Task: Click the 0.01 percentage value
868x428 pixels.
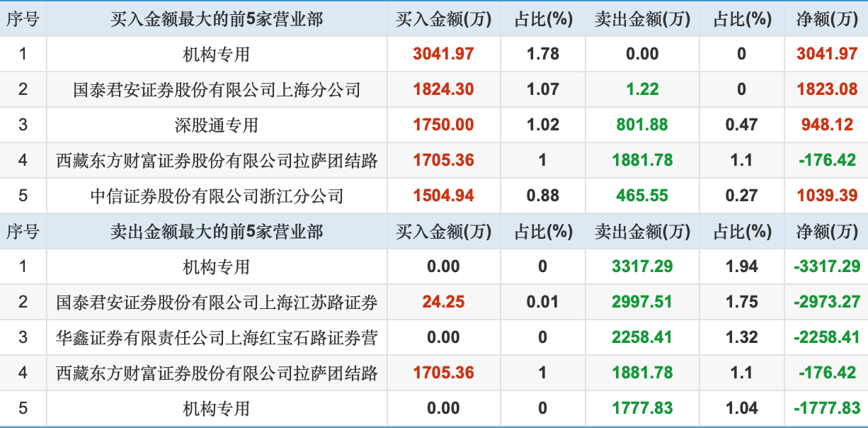Action: pyautogui.click(x=543, y=302)
